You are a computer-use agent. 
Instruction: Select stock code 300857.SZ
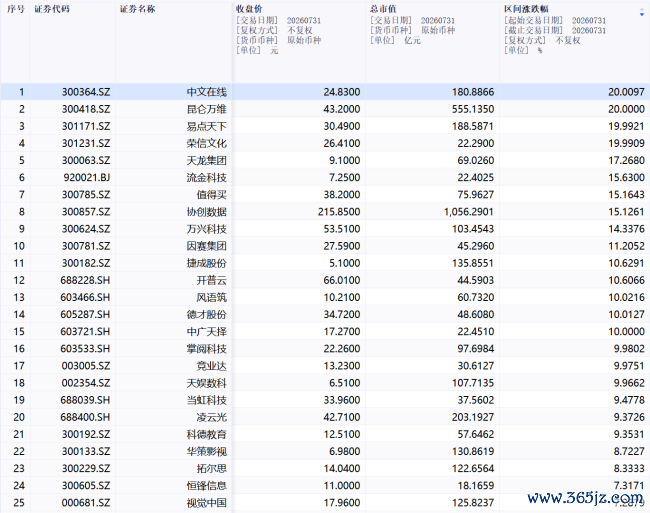(86, 212)
